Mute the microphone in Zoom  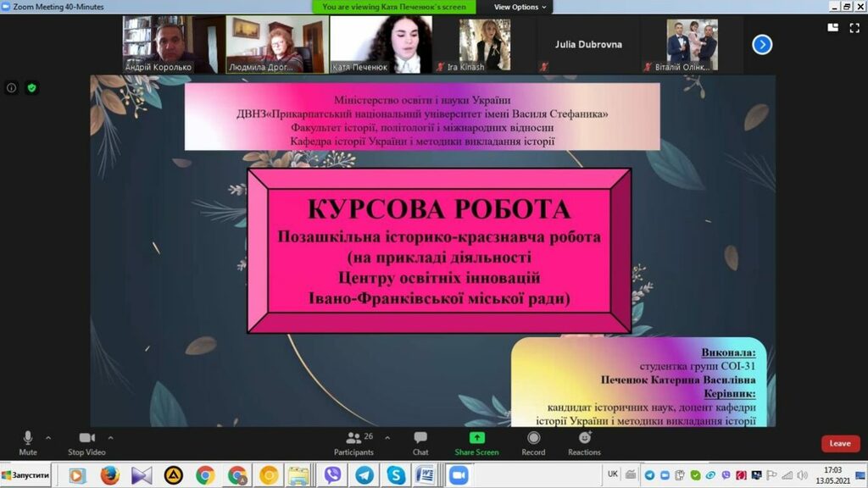click(x=28, y=441)
